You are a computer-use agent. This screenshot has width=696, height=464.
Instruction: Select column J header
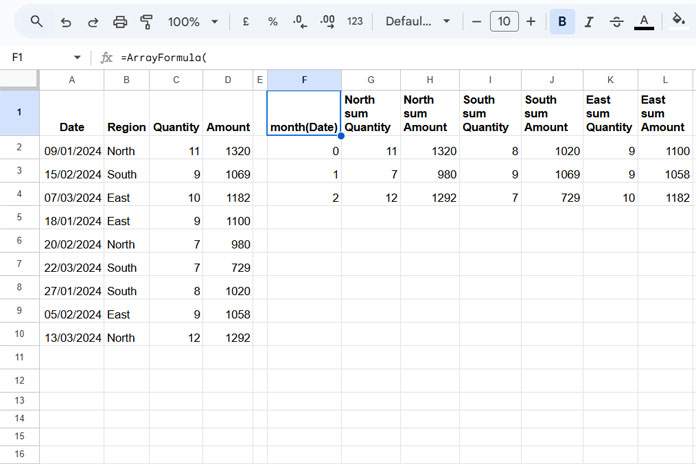click(552, 80)
